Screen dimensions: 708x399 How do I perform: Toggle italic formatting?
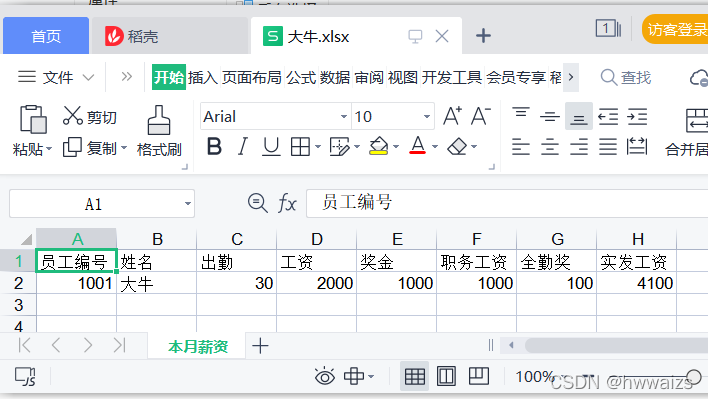click(243, 147)
